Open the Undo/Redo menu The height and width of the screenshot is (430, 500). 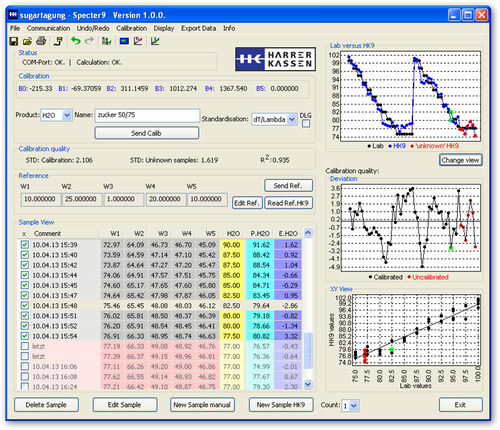pyautogui.click(x=93, y=28)
